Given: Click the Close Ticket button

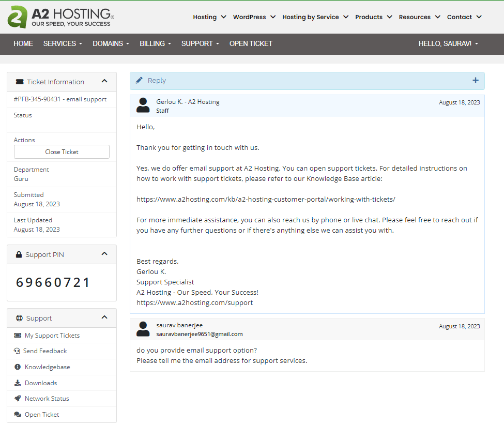Looking at the screenshot, I should pos(62,151).
